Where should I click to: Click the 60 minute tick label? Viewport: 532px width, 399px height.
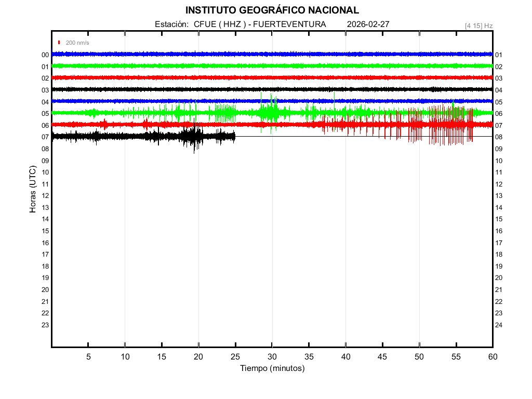492,356
